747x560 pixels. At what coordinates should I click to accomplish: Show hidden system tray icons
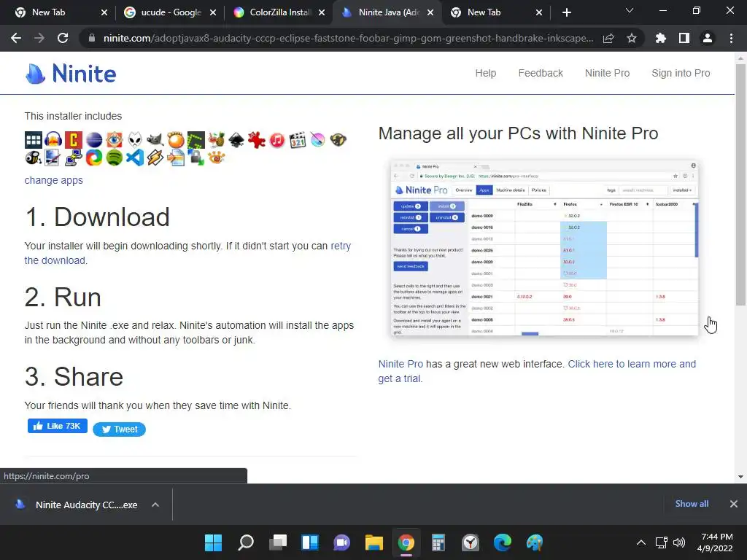[641, 542]
